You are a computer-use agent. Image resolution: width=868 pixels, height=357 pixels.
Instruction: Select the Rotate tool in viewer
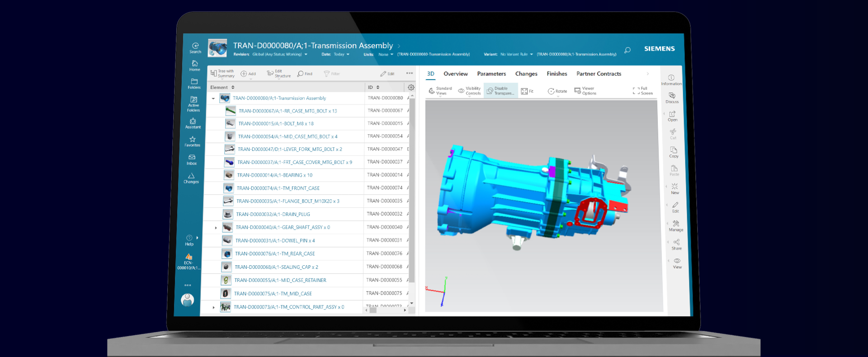point(557,91)
